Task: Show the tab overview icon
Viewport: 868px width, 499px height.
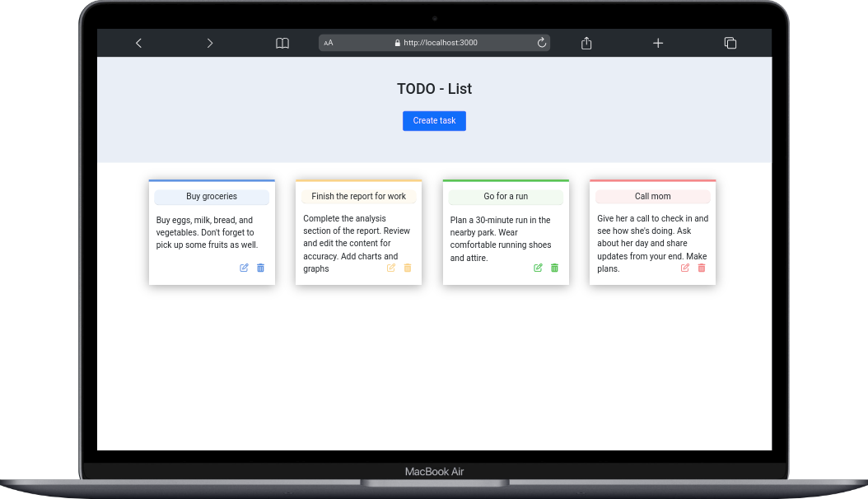Action: coord(730,43)
